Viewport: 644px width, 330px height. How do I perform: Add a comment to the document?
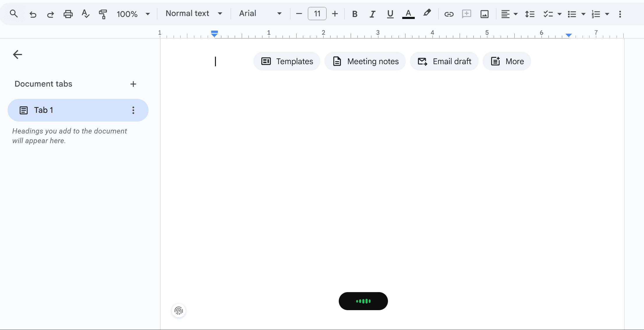(467, 14)
